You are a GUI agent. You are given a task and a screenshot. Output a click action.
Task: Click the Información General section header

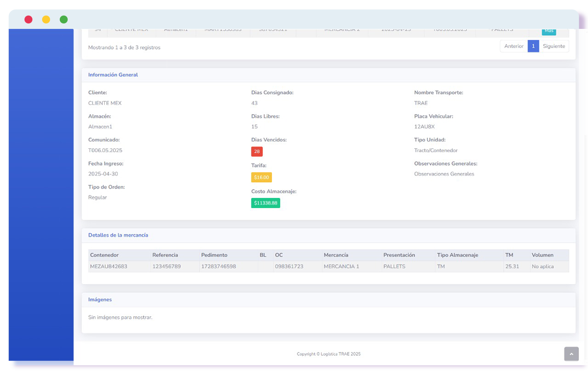(113, 75)
